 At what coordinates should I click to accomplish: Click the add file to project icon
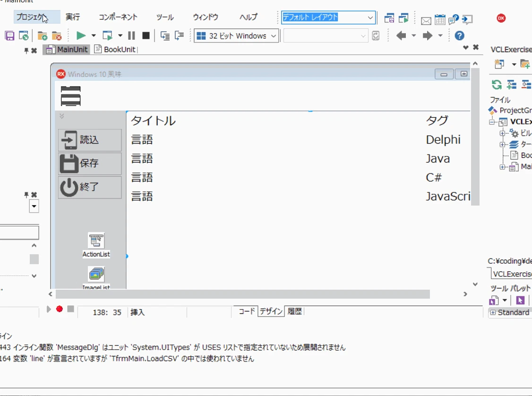point(43,35)
